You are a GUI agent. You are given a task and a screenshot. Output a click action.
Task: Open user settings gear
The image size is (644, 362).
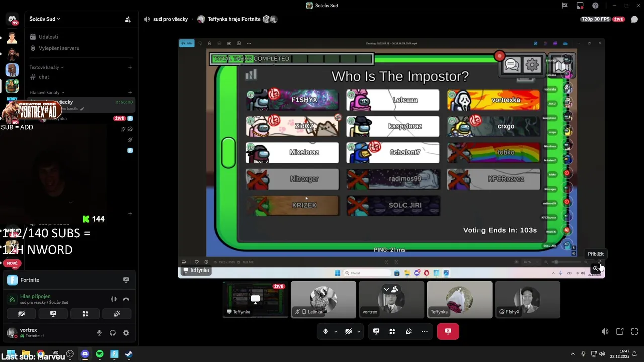(x=126, y=333)
